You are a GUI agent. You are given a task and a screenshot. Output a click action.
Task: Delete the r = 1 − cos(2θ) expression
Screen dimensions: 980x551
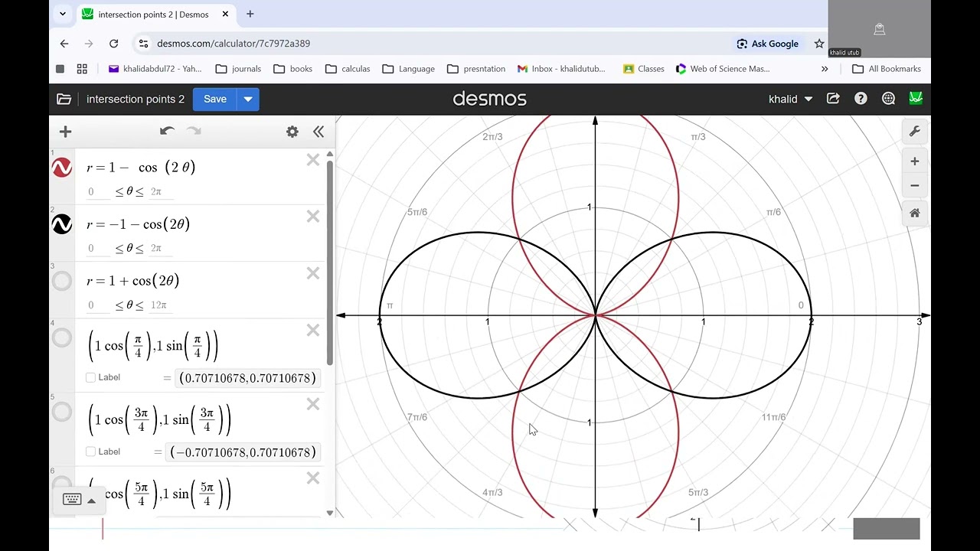(313, 160)
